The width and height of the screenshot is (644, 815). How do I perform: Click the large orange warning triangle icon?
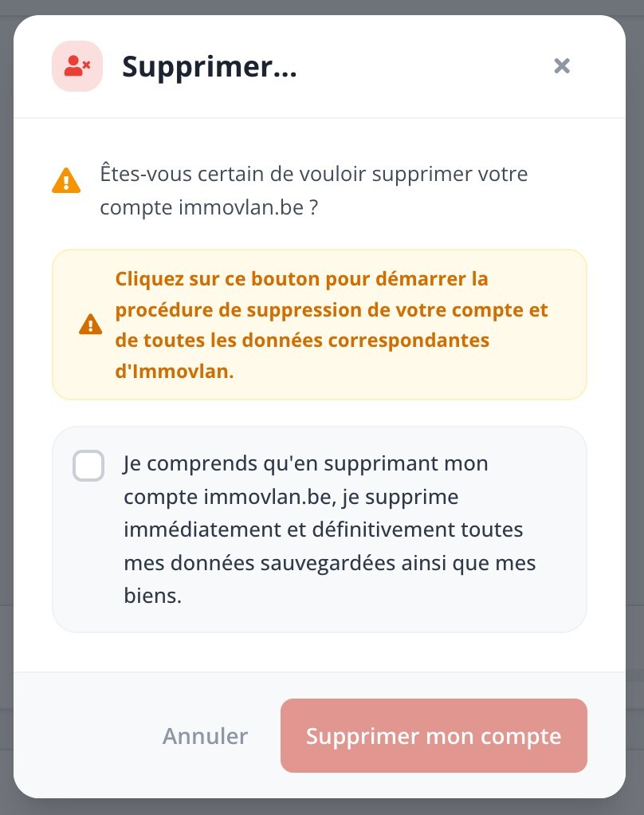tap(66, 181)
